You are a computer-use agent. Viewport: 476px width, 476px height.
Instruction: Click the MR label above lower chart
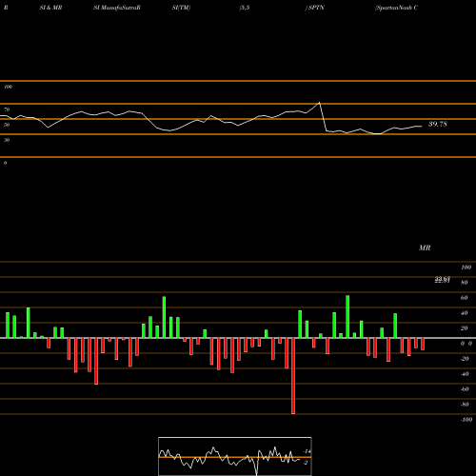(x=425, y=248)
